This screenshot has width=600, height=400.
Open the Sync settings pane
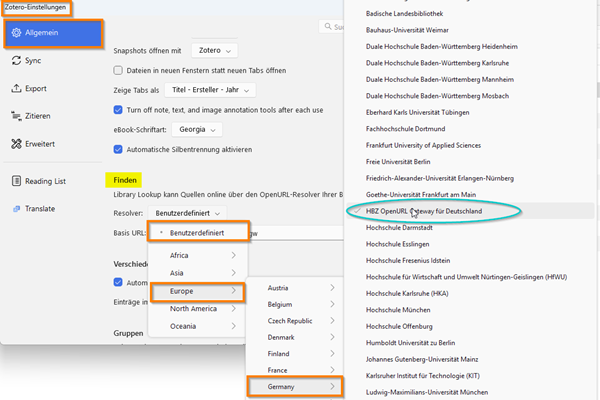click(54, 60)
